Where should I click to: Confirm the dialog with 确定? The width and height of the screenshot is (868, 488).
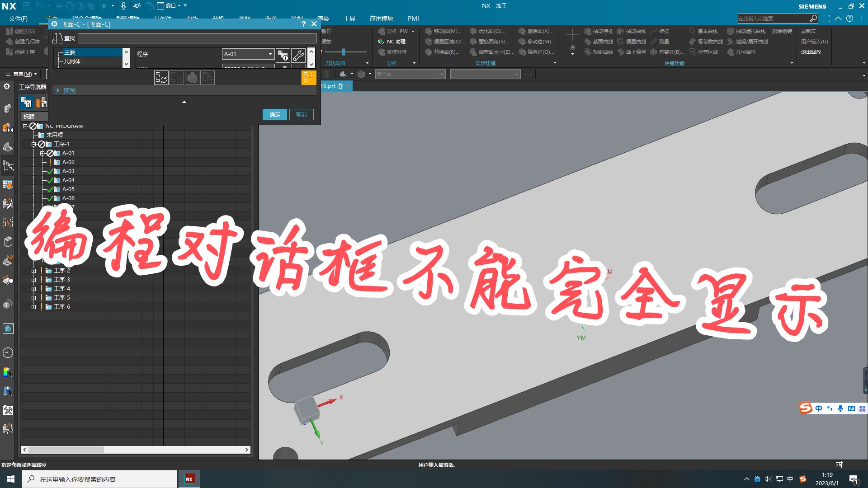[275, 115]
